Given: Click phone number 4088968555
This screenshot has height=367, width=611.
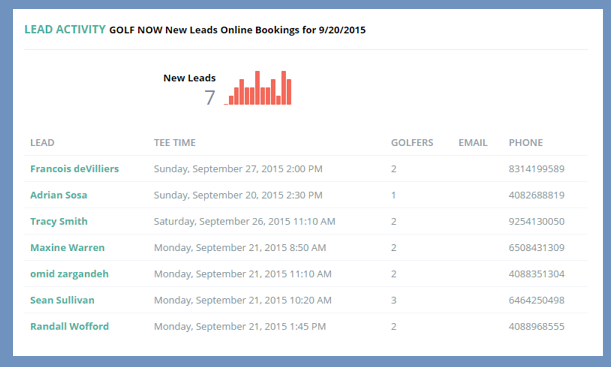Looking at the screenshot, I should pos(537,326).
